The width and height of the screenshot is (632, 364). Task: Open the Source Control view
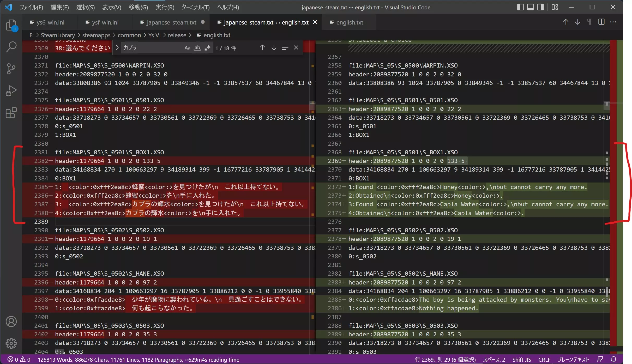pyautogui.click(x=11, y=69)
